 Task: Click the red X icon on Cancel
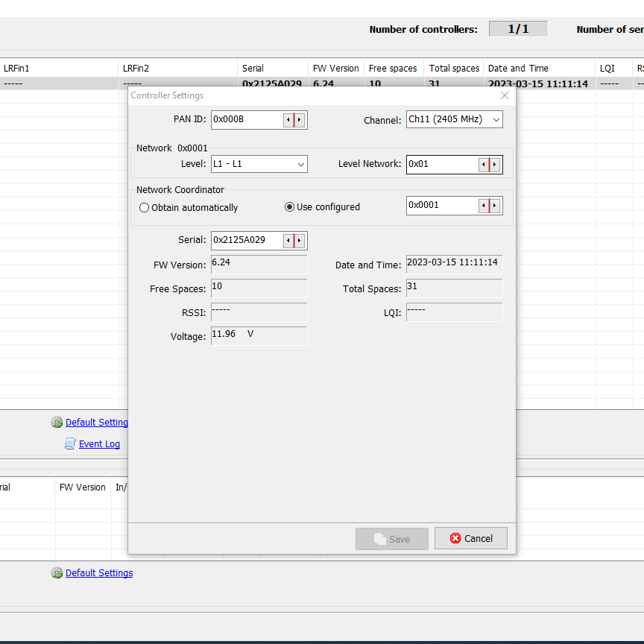click(x=455, y=538)
